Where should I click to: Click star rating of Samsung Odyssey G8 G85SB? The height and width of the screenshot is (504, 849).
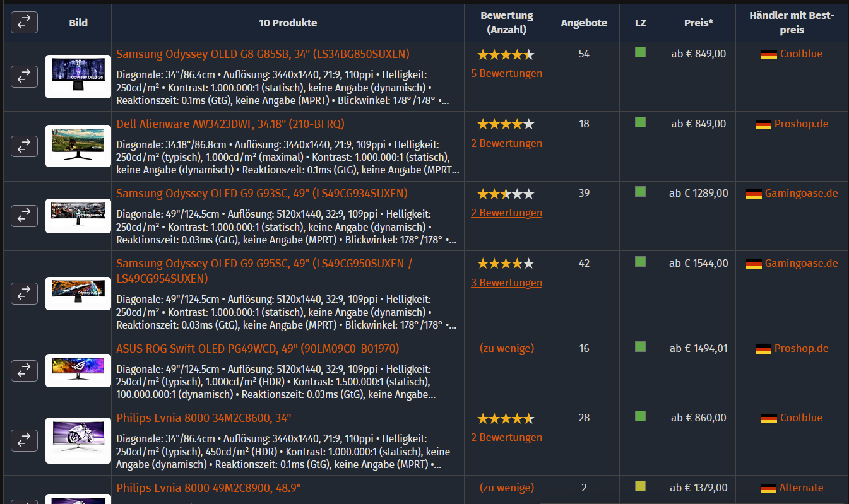[x=506, y=55]
